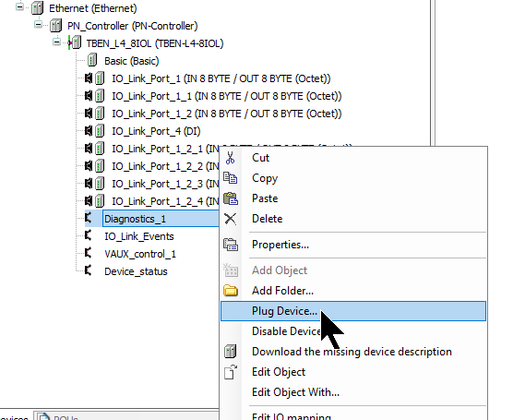Viewport: 525px width, 420px height.
Task: Choose Edit IO mapping menu entry
Action: pyautogui.click(x=353, y=416)
